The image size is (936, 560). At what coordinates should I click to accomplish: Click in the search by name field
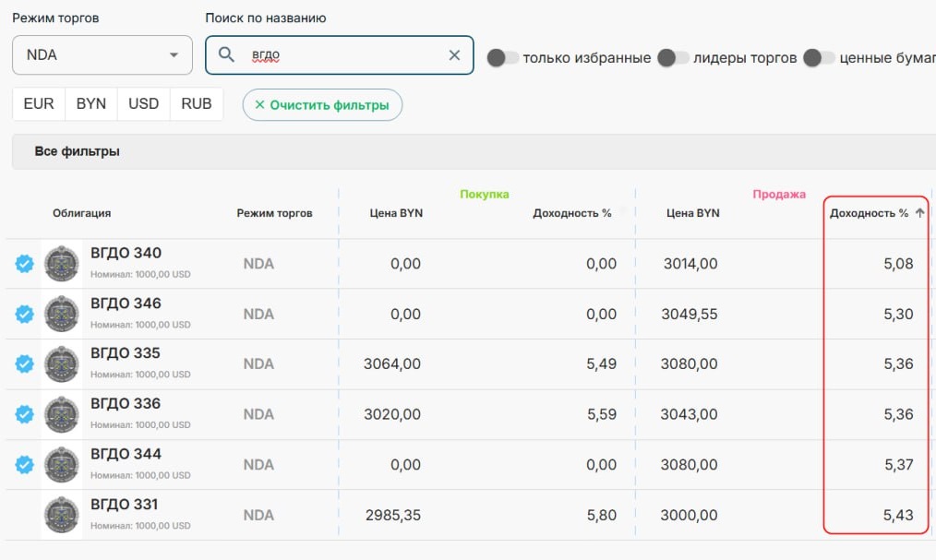(x=346, y=55)
